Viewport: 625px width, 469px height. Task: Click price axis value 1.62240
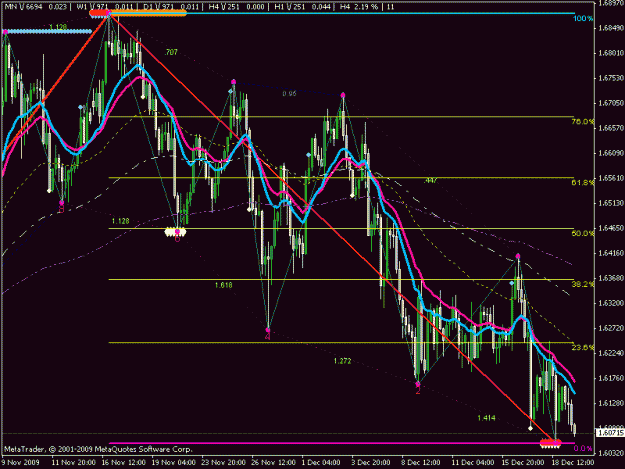pos(611,353)
